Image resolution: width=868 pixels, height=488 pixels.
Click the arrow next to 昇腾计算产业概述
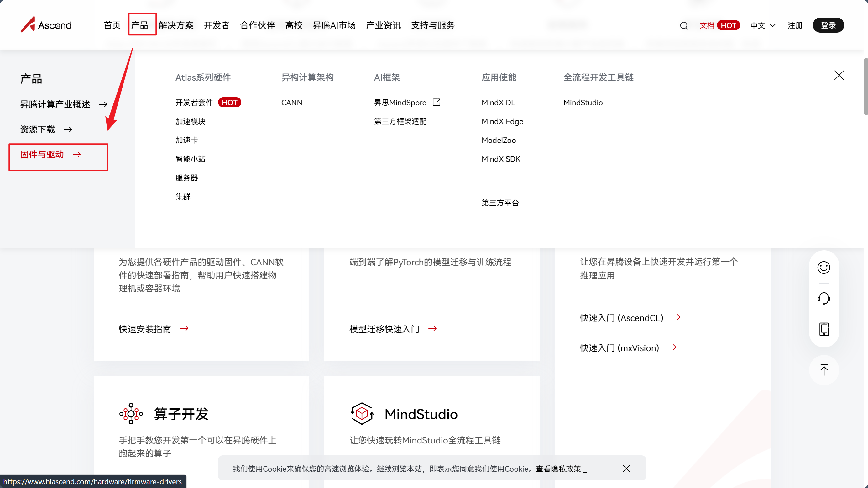point(103,104)
